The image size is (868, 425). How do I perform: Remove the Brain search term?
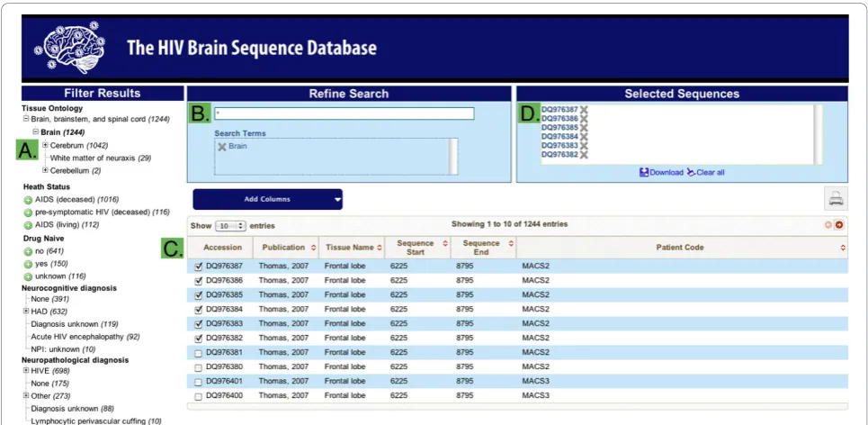coord(222,147)
